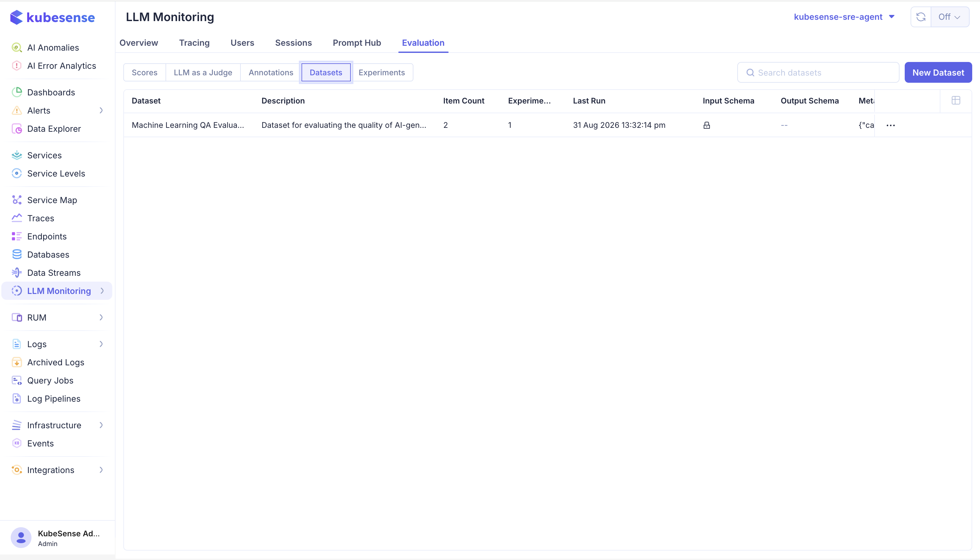The height and width of the screenshot is (560, 980).
Task: Open Databases sidebar icon
Action: click(x=17, y=255)
